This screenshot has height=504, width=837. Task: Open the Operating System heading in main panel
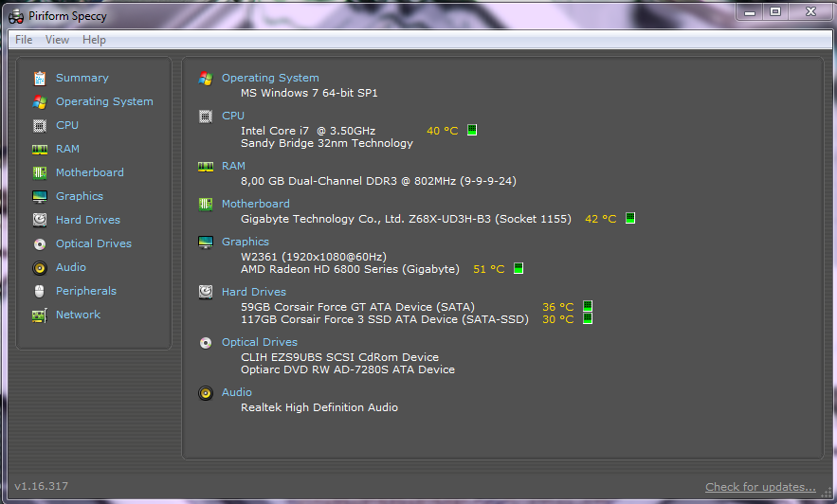(x=270, y=78)
